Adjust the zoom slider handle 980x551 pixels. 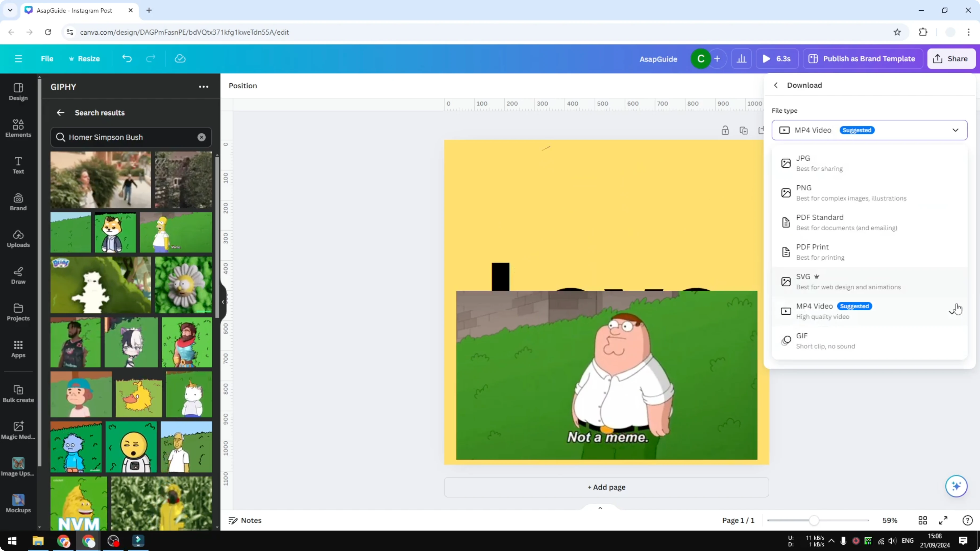tap(814, 520)
